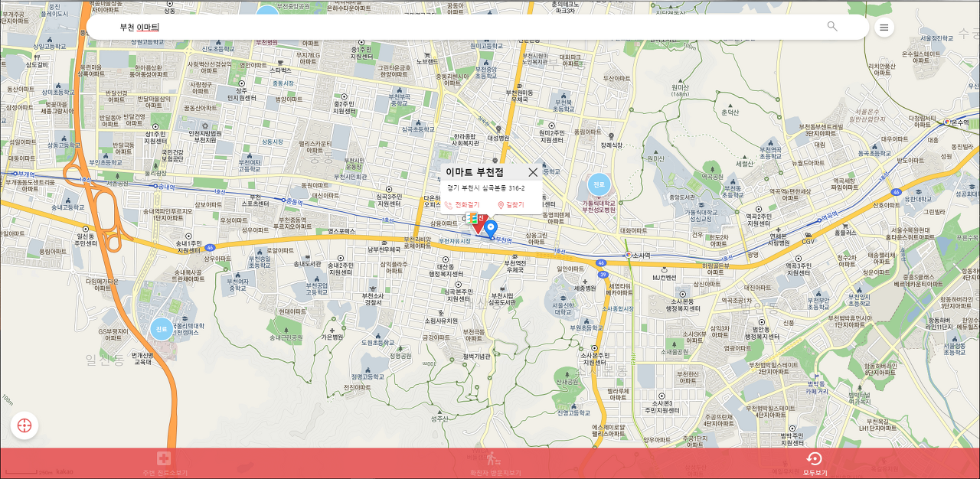
Task: Click the 중동시장 label
Action: click(283, 83)
